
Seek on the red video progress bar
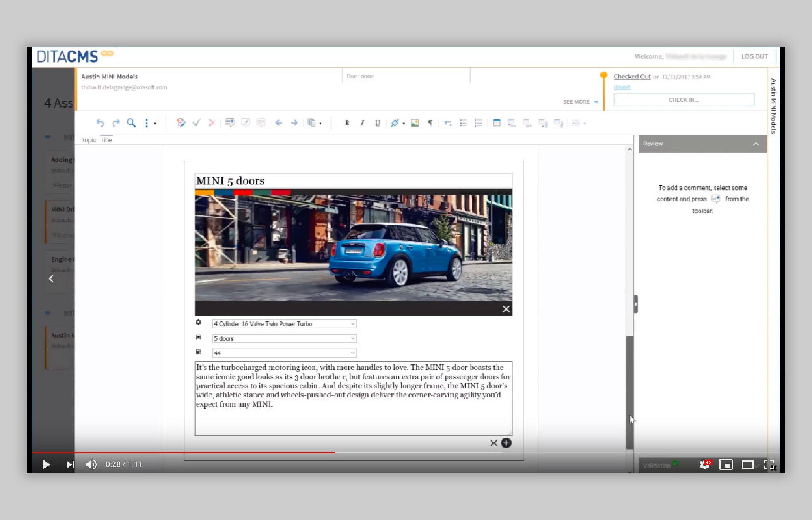(184, 453)
